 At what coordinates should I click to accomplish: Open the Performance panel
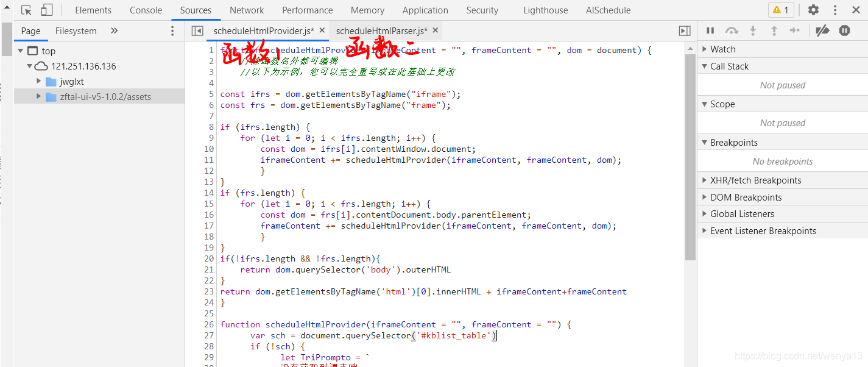[308, 10]
